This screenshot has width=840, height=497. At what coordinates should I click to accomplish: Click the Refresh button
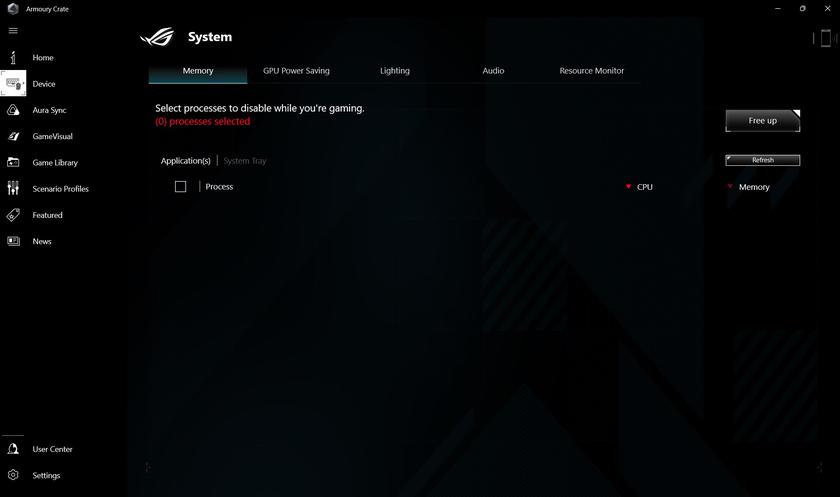click(762, 160)
